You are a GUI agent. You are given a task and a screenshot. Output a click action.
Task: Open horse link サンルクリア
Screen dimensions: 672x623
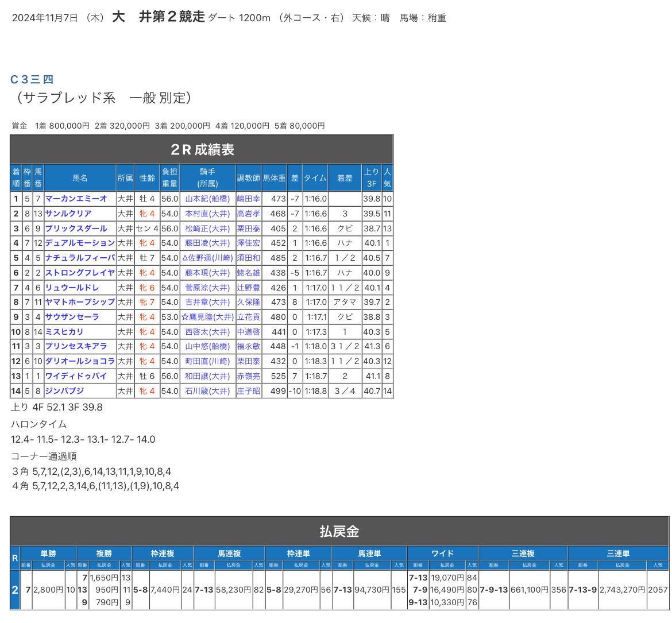[x=68, y=214]
